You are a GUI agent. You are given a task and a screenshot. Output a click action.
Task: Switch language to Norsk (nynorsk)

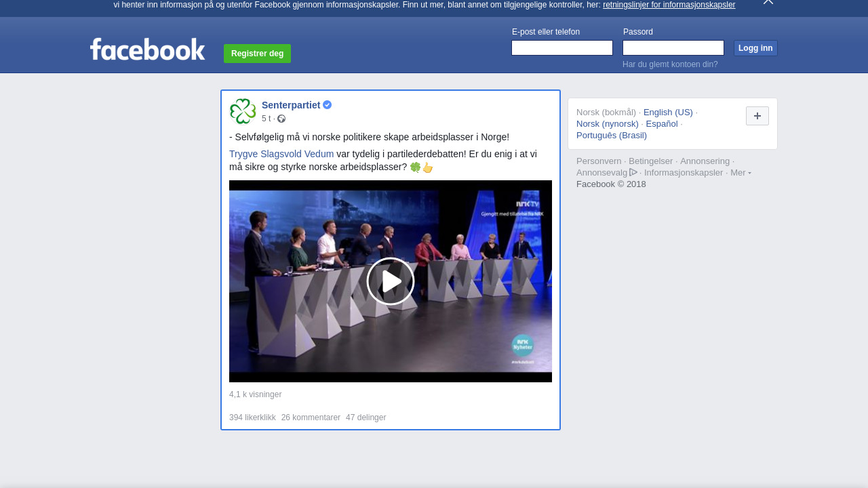point(608,124)
